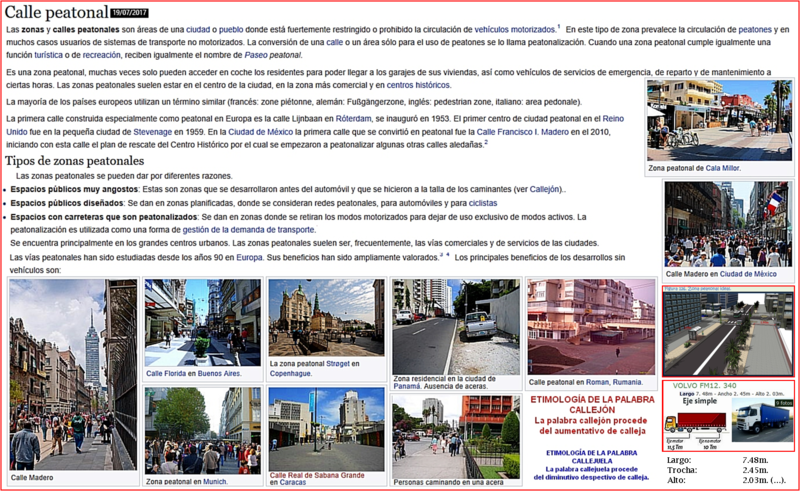Open the 'Copenhague' caption link
This screenshot has width=800, height=491.
click(290, 374)
